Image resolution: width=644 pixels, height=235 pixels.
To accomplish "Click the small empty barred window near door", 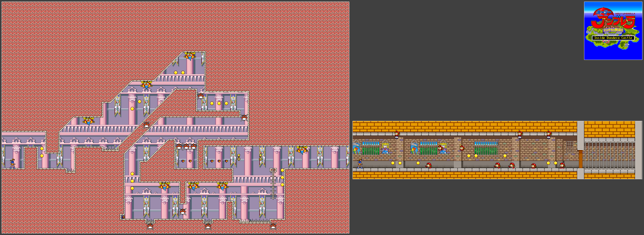I will coord(570,147).
